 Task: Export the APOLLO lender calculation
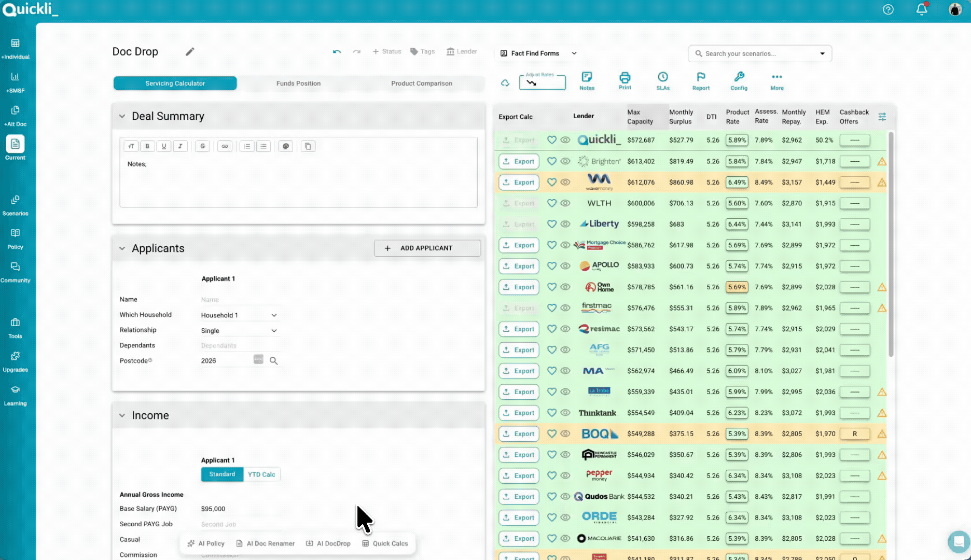click(518, 265)
